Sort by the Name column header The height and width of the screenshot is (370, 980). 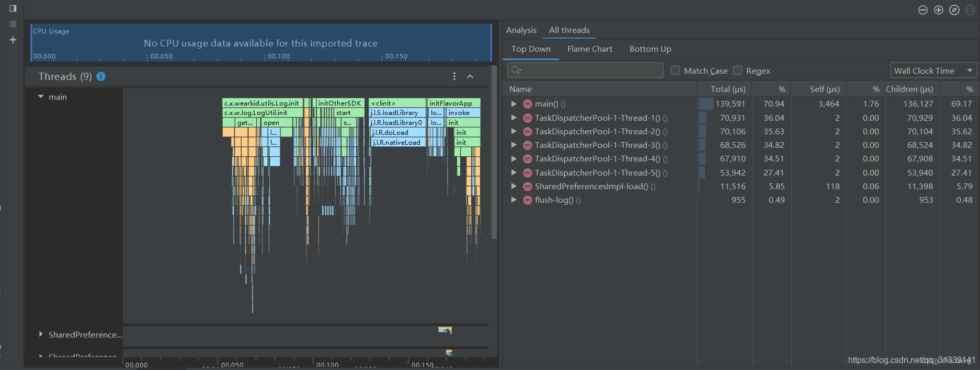[600, 89]
